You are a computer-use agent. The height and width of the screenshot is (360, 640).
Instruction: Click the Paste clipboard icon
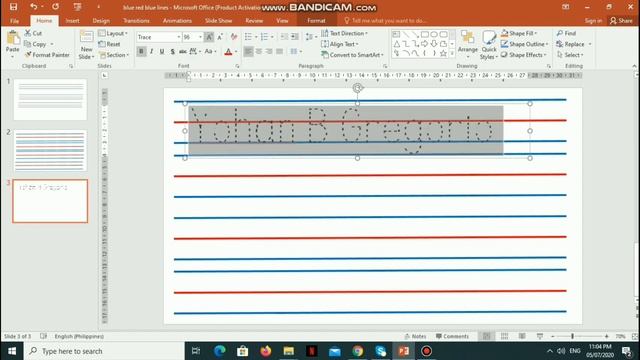(x=13, y=38)
